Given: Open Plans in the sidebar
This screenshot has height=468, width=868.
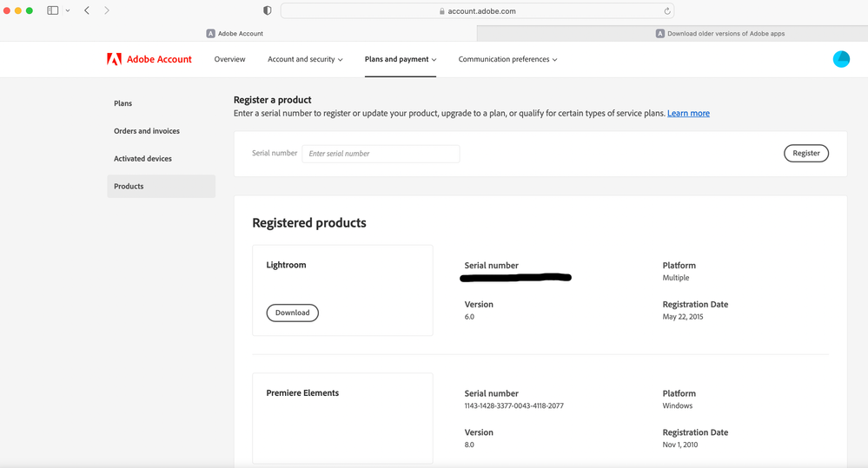Looking at the screenshot, I should pos(123,103).
